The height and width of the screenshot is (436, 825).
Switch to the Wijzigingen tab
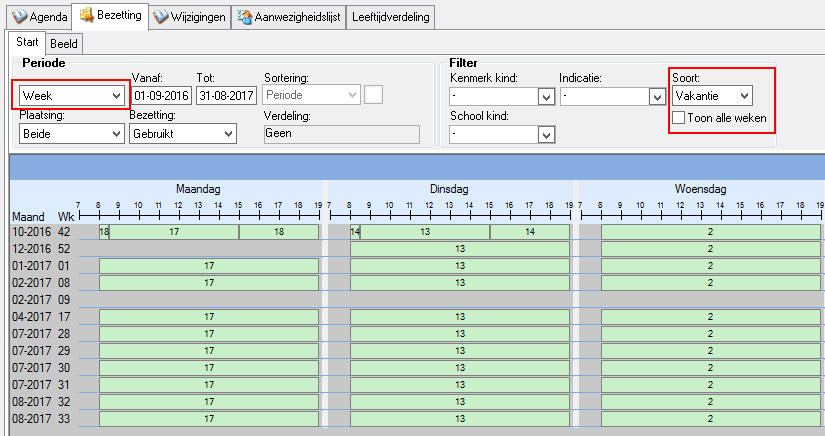(x=189, y=17)
